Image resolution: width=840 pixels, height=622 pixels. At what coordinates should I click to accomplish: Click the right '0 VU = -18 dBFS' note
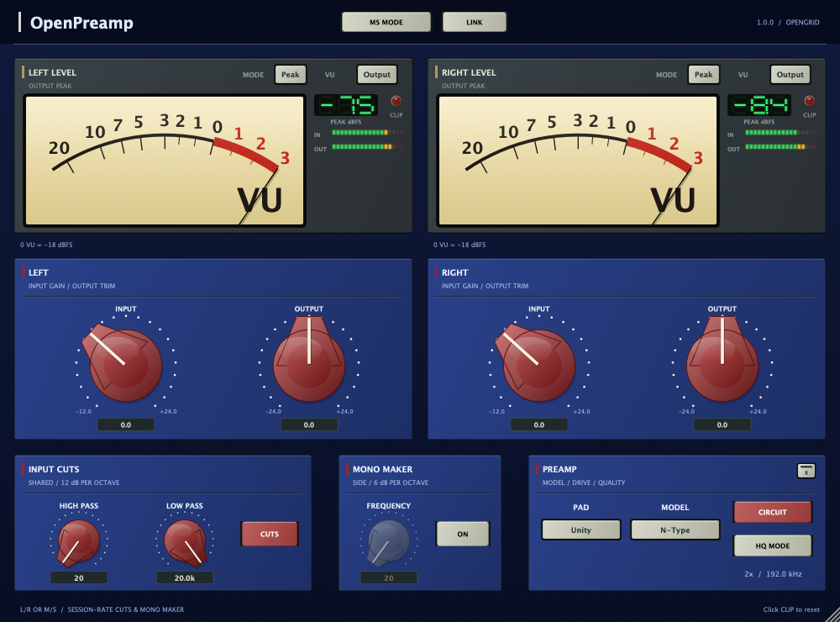459,245
